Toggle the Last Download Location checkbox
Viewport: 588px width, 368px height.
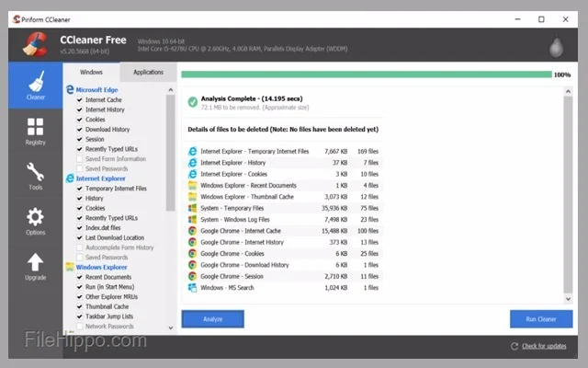(80, 237)
